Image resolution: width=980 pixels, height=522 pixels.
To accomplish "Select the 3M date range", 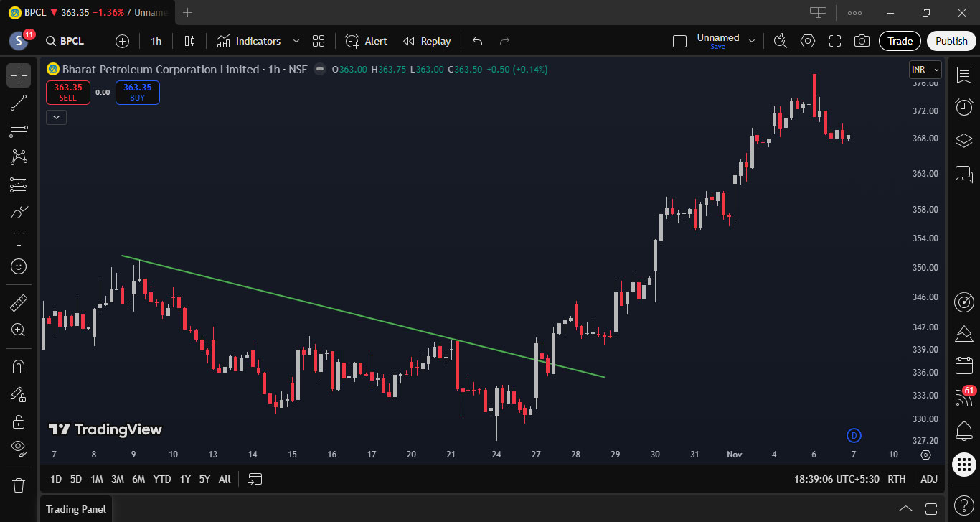I will (x=118, y=479).
